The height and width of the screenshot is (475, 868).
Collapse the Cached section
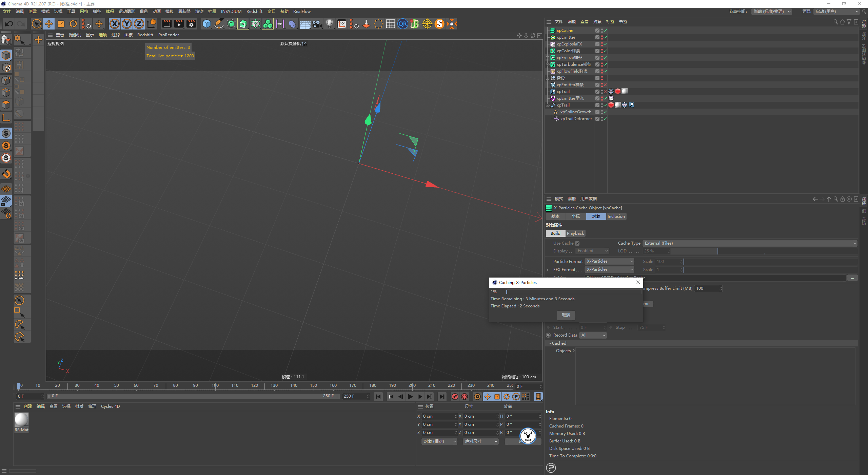coord(550,343)
